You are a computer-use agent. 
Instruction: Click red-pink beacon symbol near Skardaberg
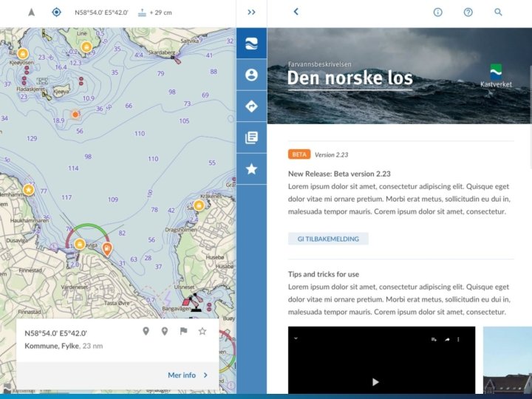[177, 60]
